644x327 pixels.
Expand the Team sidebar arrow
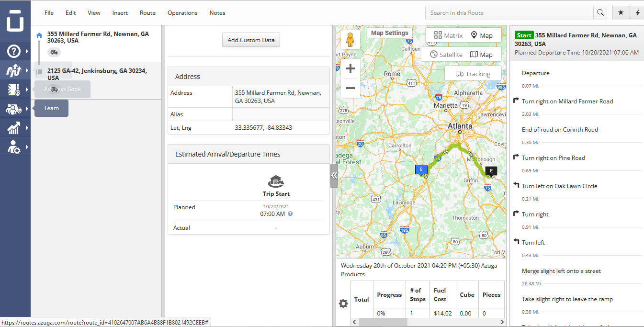tap(27, 109)
